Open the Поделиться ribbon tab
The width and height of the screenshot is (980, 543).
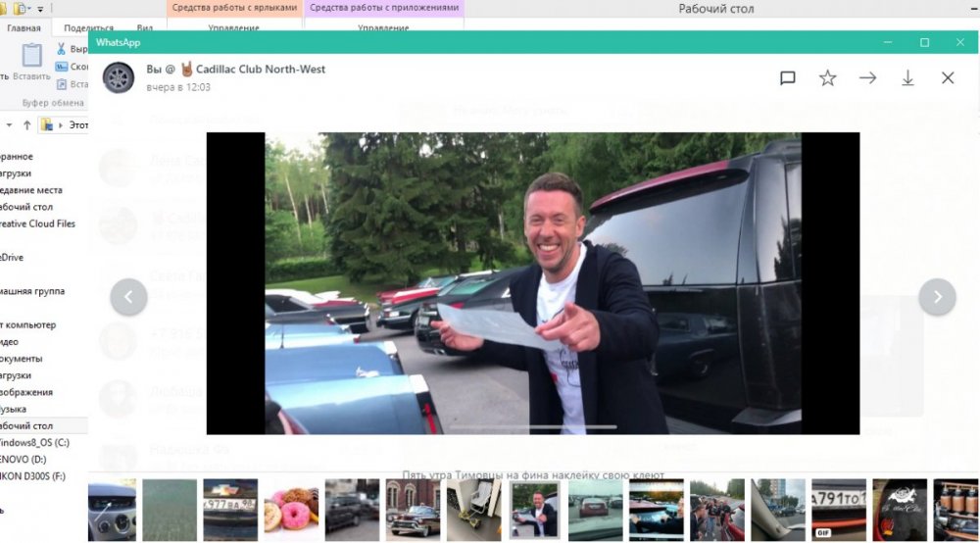pos(88,28)
